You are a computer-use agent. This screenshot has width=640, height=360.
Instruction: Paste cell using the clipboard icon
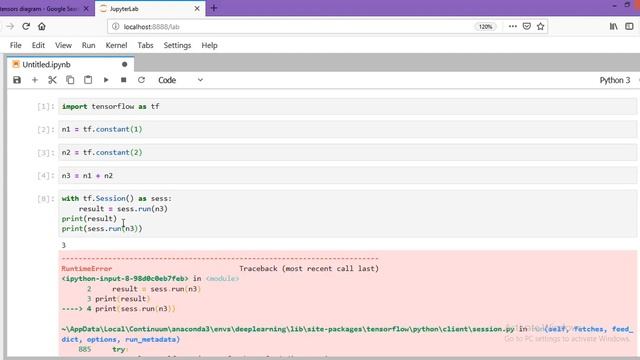tap(88, 80)
